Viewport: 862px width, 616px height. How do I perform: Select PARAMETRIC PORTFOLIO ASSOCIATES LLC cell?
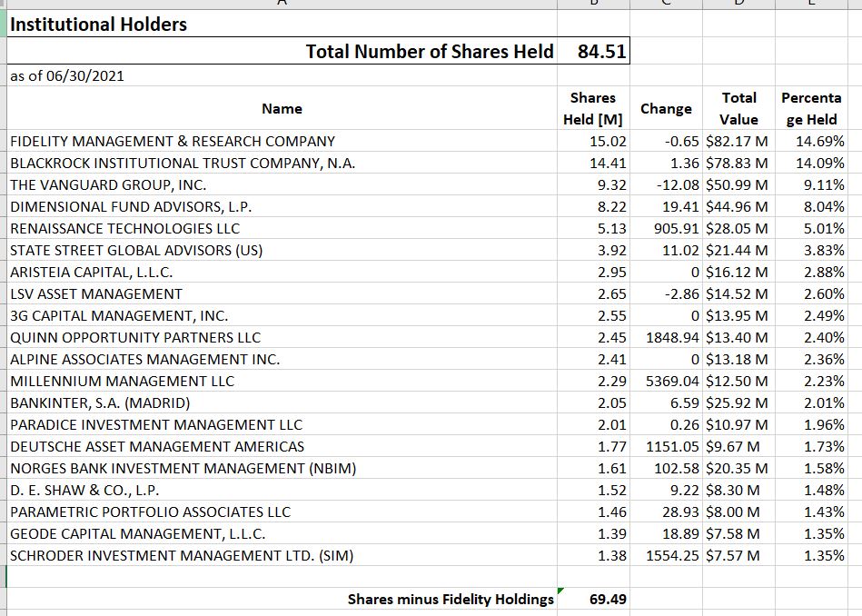tap(282, 512)
